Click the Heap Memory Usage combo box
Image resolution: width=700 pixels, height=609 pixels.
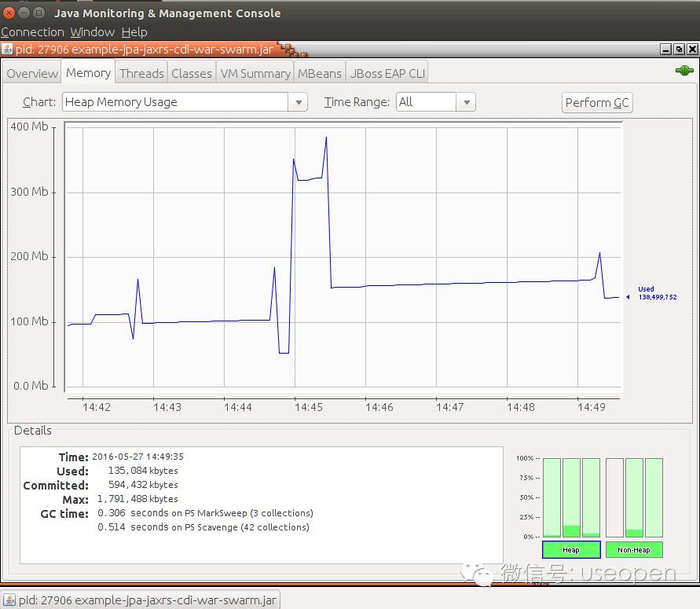coord(185,102)
